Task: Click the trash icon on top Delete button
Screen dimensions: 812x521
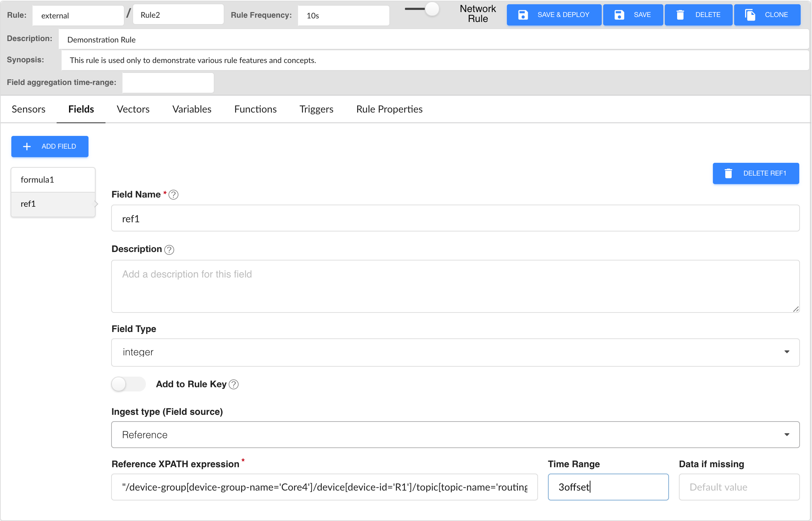Action: [680, 15]
